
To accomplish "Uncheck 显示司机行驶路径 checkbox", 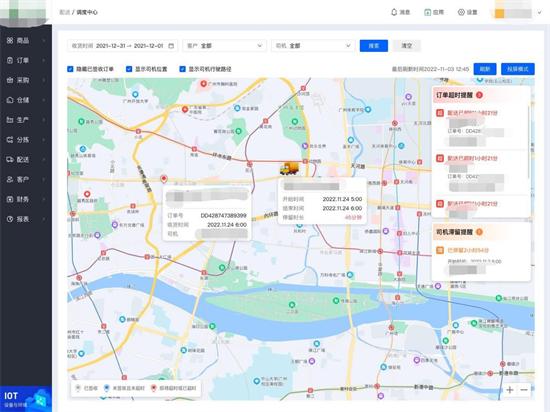I will point(182,69).
